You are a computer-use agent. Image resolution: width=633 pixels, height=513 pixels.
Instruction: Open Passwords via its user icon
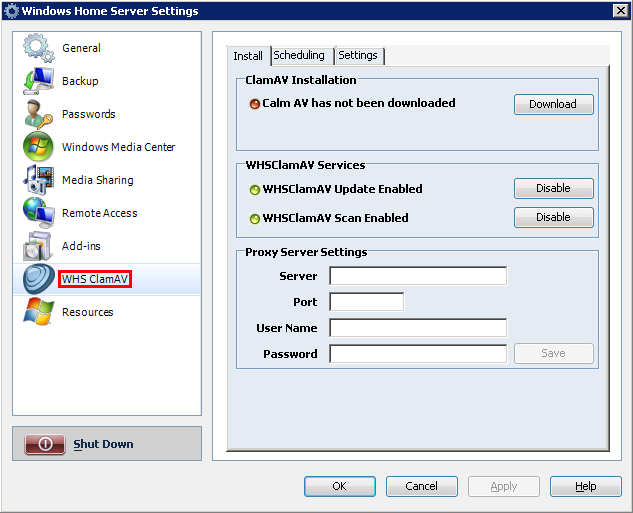coord(38,114)
